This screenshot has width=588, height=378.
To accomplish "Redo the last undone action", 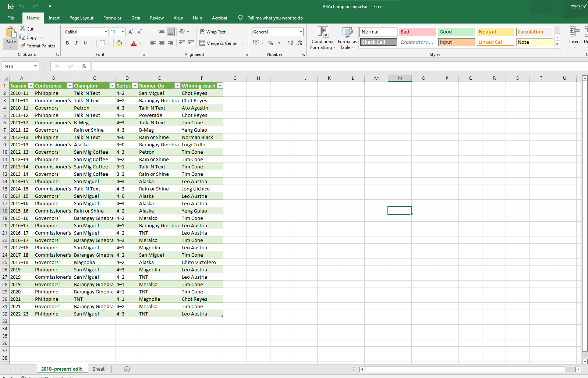I will click(35, 6).
